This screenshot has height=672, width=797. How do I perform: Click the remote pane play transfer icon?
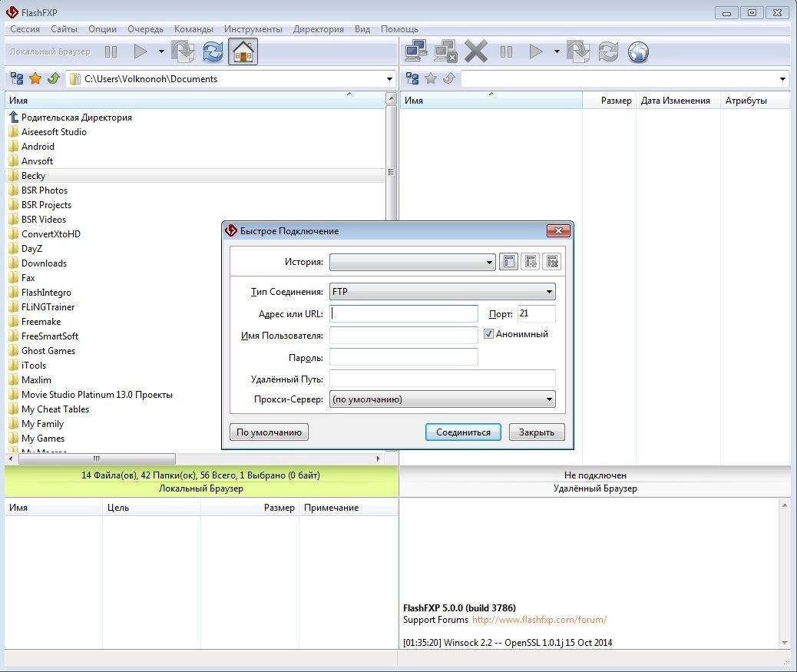(x=536, y=51)
